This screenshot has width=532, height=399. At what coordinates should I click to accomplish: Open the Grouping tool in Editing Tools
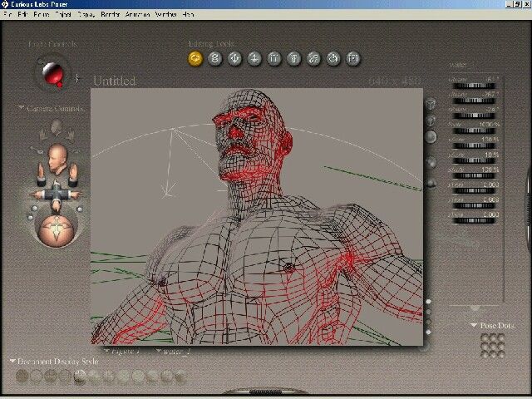(x=352, y=58)
